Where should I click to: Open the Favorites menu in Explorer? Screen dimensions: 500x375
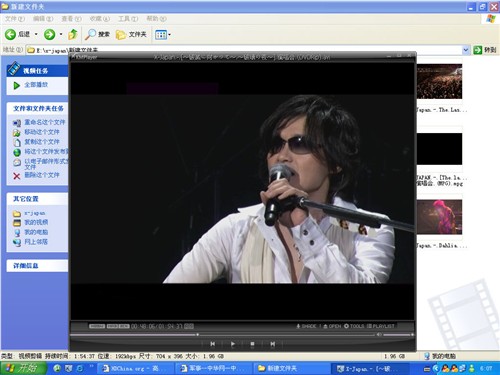coord(100,19)
